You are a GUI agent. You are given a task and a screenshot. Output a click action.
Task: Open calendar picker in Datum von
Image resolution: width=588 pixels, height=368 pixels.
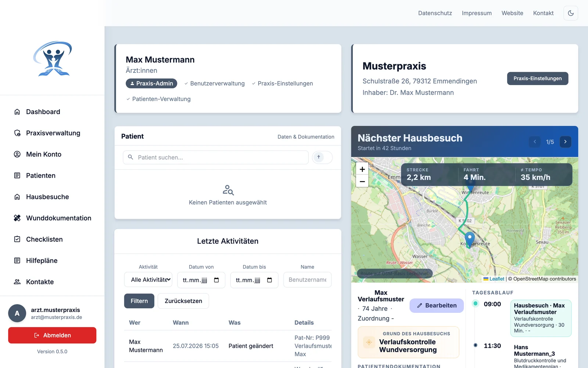pyautogui.click(x=216, y=280)
